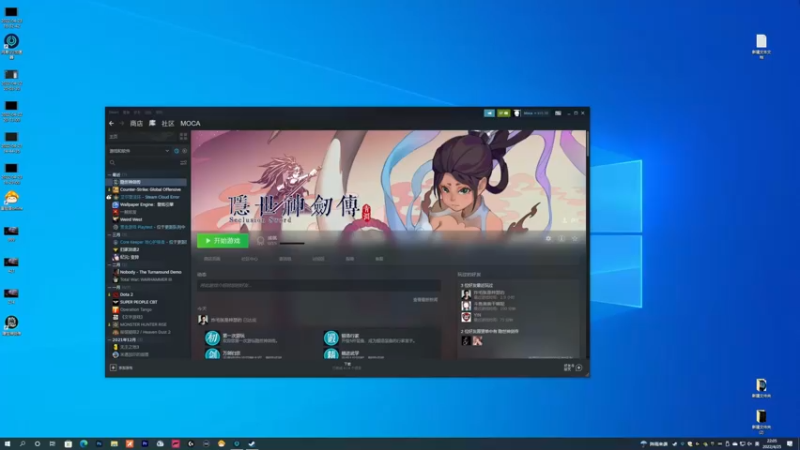This screenshot has height=450, width=800.
Task: Click the green 开始游戏 play button
Action: 223,240
